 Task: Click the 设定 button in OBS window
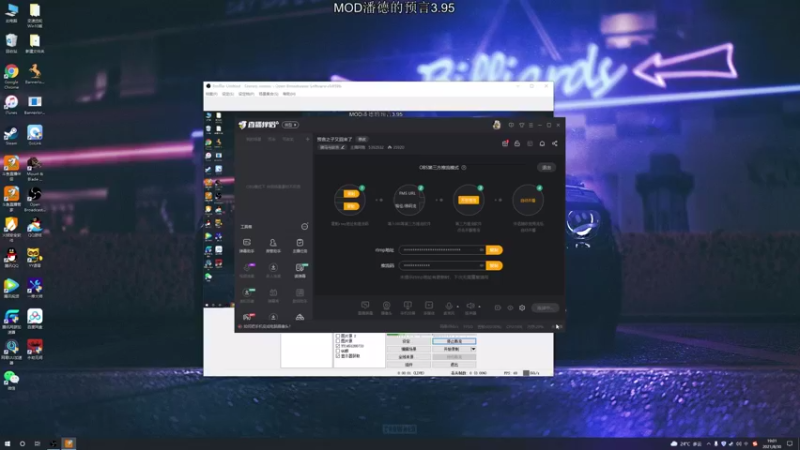pos(409,341)
